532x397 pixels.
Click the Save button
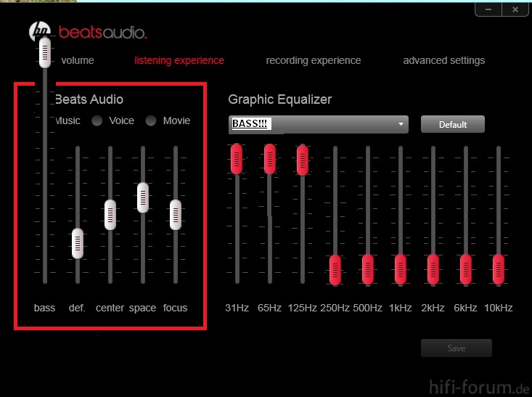coord(456,348)
